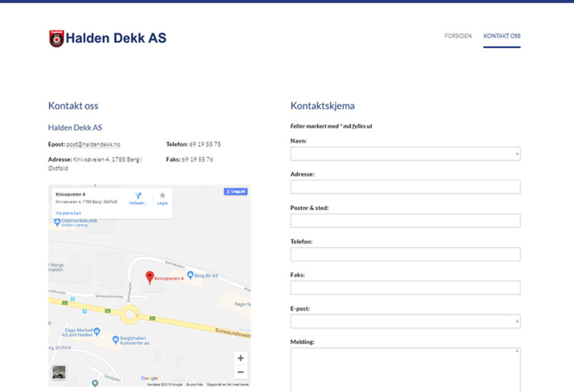The image size is (574, 392).
Task: Save the location with the Lagre star
Action: coord(162,197)
